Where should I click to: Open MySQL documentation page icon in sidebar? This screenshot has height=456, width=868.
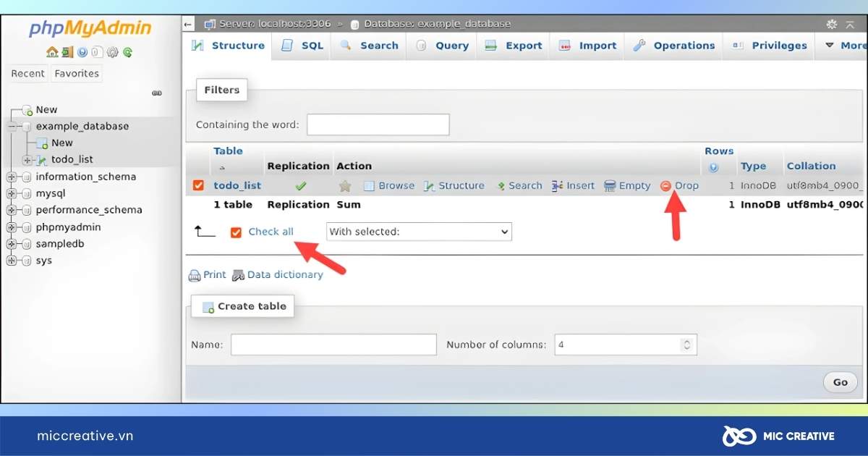97,52
